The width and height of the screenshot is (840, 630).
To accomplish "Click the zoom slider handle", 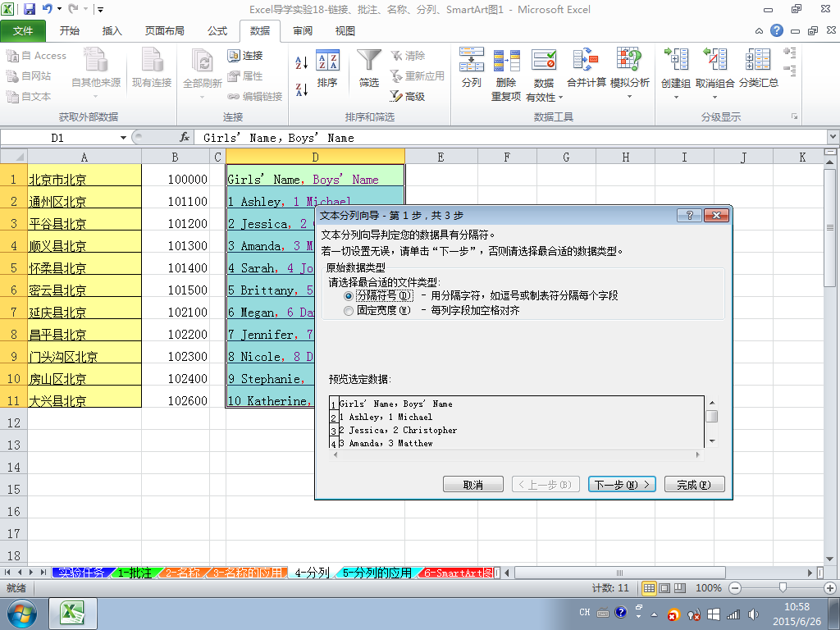I will click(x=783, y=588).
